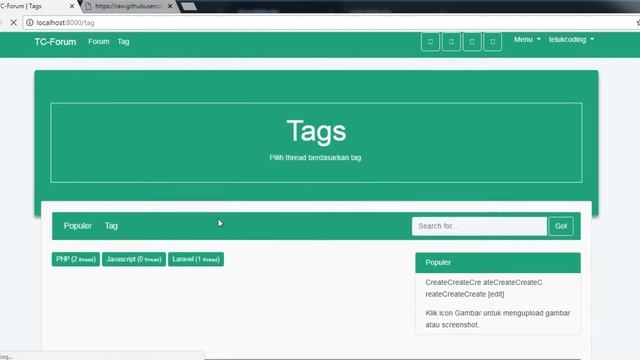Click the Go! search button
This screenshot has height=360, width=640.
pos(561,226)
